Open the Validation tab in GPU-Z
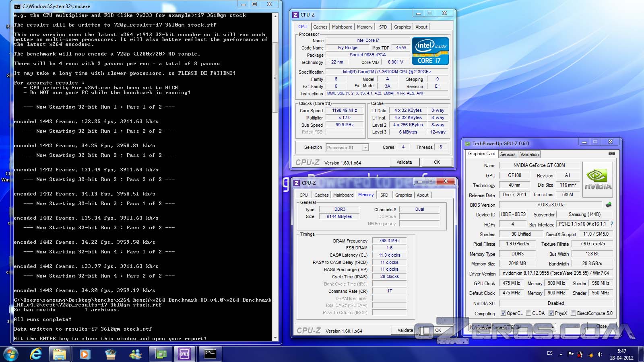 click(x=529, y=154)
